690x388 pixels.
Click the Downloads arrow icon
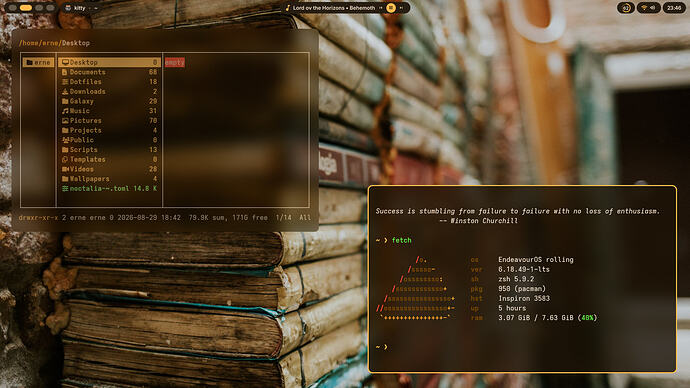(65, 92)
